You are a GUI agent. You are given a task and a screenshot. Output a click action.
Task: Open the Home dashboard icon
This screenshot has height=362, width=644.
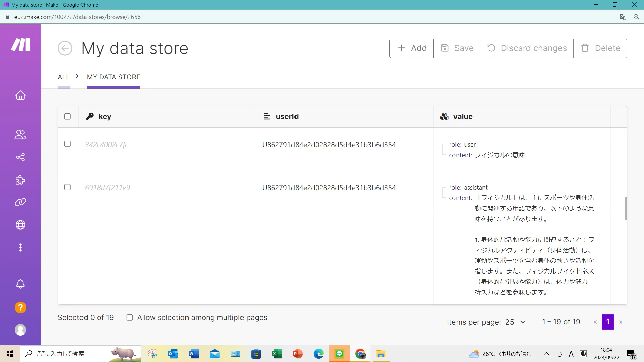pos(20,95)
